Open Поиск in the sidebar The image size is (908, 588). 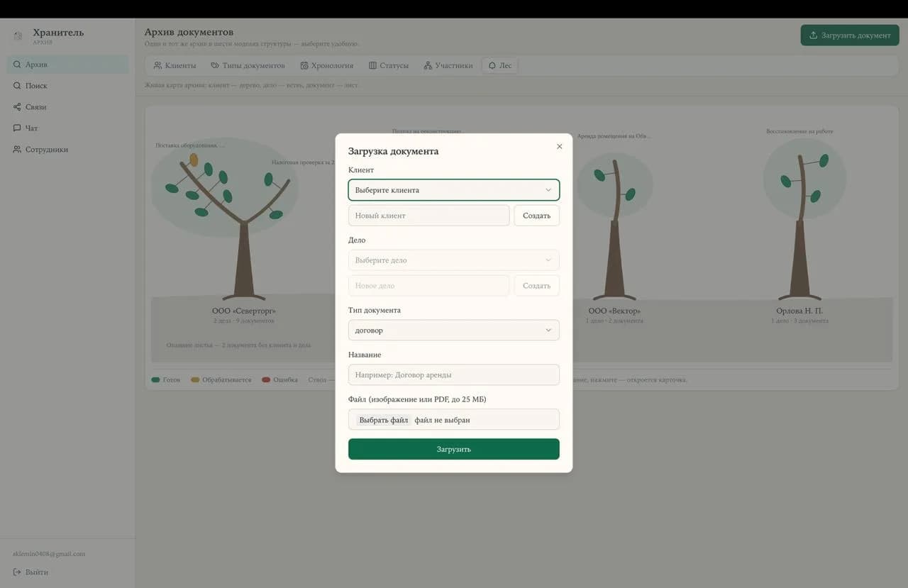pos(68,86)
